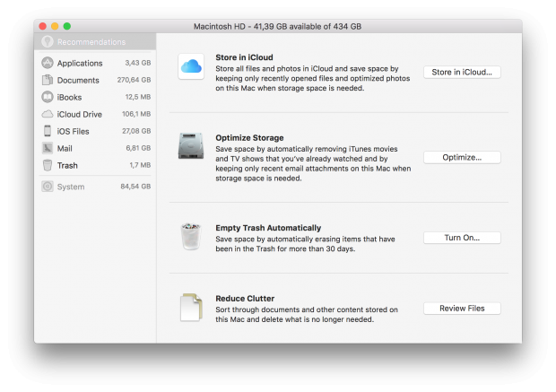Select the System entry in sidebar

pyautogui.click(x=70, y=187)
